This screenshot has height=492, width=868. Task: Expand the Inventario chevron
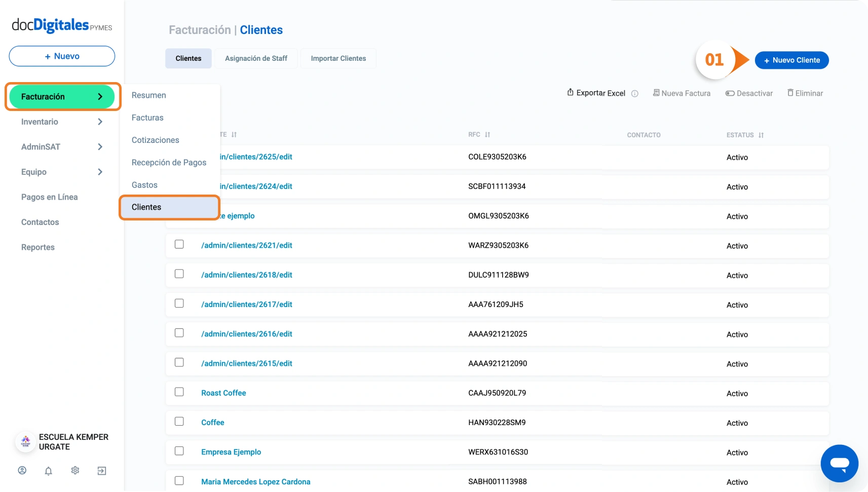pyautogui.click(x=100, y=122)
